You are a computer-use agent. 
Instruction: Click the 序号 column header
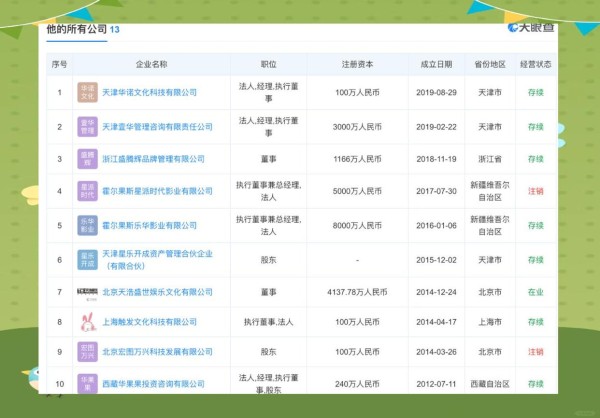pyautogui.click(x=59, y=64)
